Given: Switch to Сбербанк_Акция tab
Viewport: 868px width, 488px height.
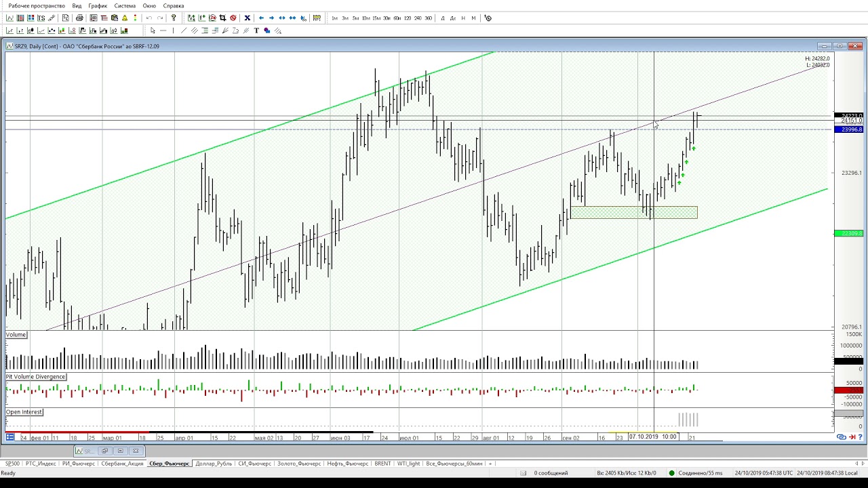Looking at the screenshot, I should 122,464.
